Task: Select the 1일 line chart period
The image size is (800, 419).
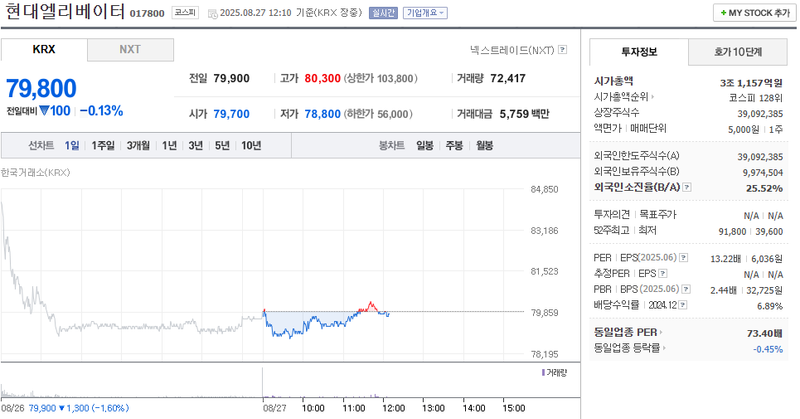Action: tap(72, 145)
